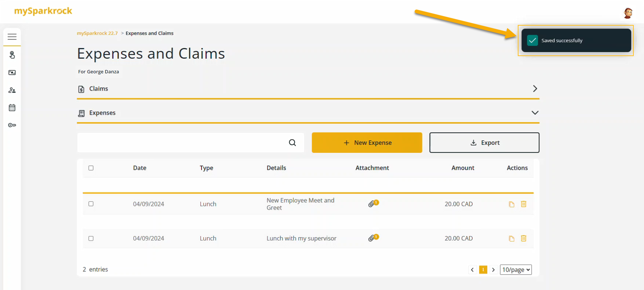The image size is (644, 290).
Task: Open attachment for Lunch with my supervisor
Action: pyautogui.click(x=373, y=238)
